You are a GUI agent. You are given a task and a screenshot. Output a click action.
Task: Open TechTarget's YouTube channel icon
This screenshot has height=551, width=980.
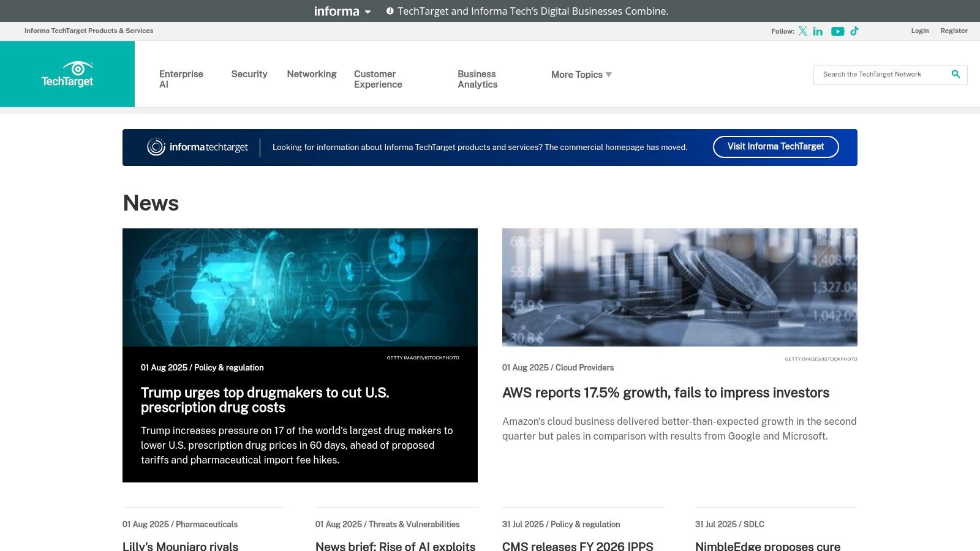(x=837, y=31)
